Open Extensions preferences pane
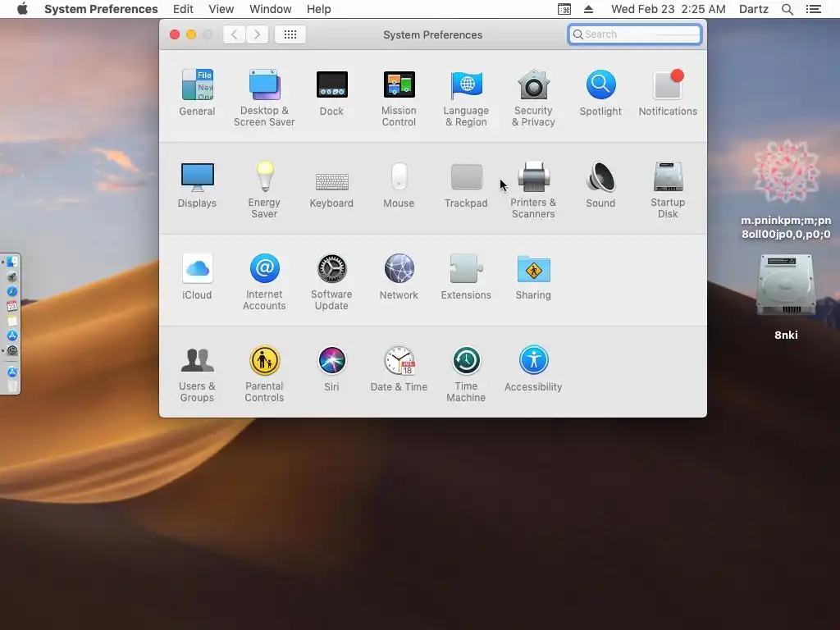This screenshot has width=840, height=630. click(466, 276)
